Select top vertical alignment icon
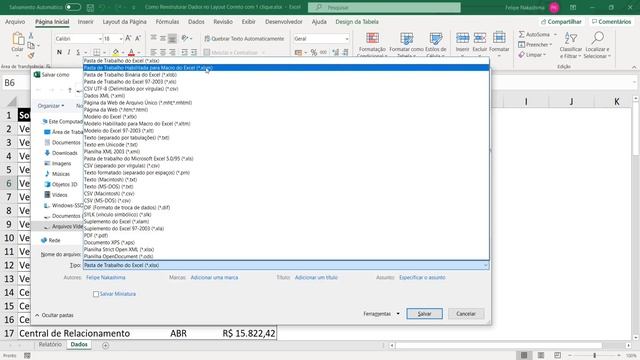Screen dimensions: 640x360 click(153, 38)
